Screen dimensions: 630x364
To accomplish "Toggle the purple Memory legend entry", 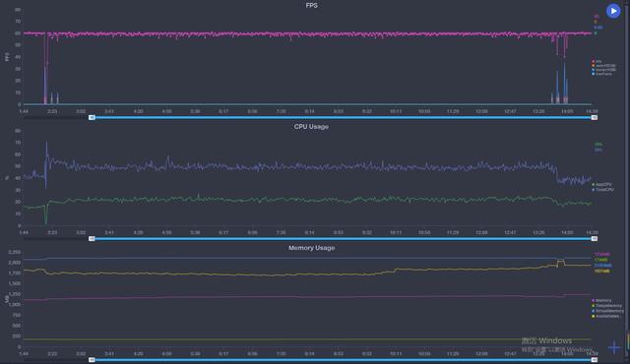I will pyautogui.click(x=601, y=301).
